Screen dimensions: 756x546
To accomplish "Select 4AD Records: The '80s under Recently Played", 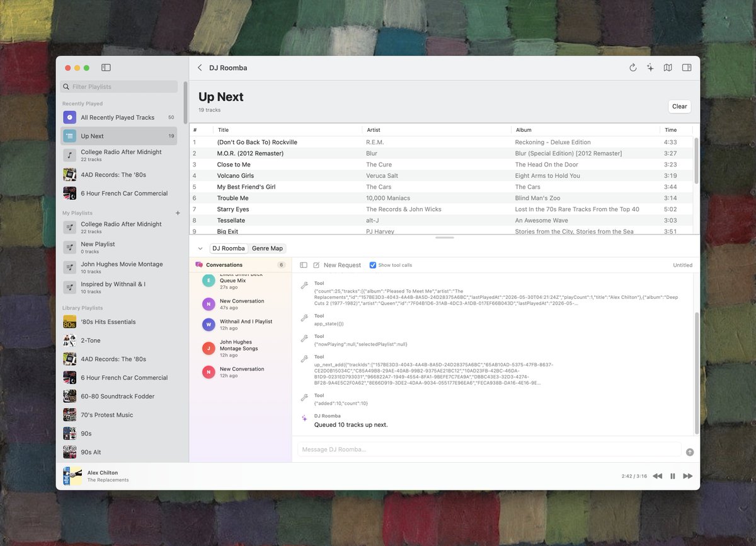I will 118,175.
